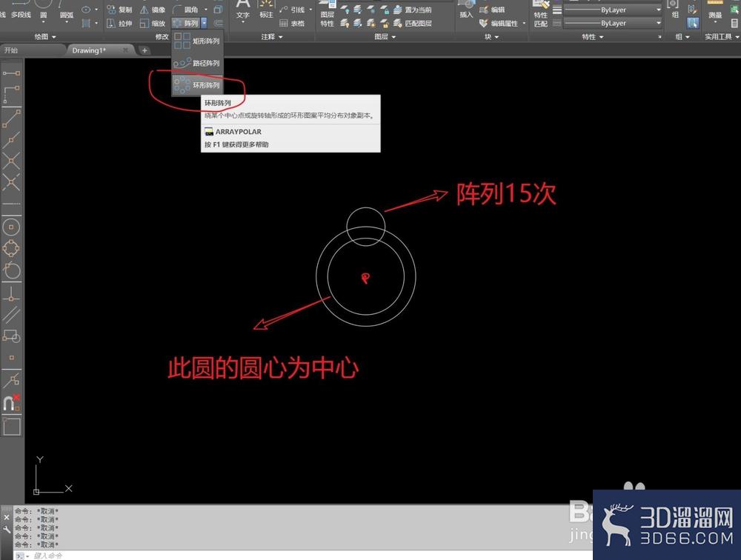Open the 引线 leader dropdown arrow
This screenshot has height=560, width=741.
pos(310,10)
